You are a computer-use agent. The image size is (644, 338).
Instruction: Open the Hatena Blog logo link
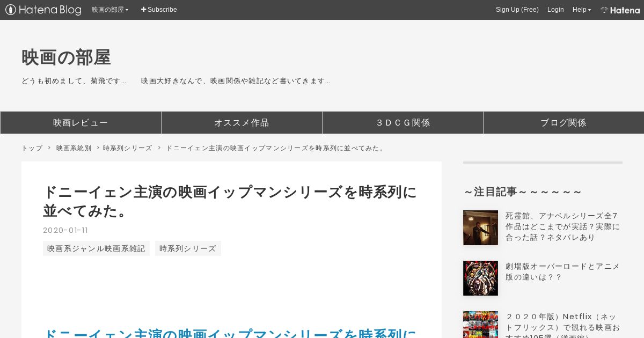(x=43, y=10)
